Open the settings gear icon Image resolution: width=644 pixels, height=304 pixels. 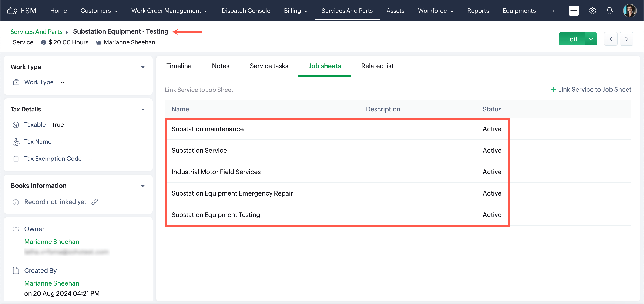(592, 10)
